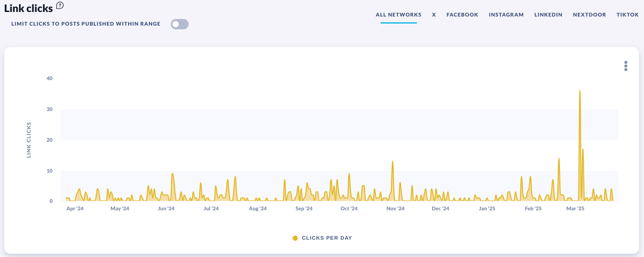Click the Link clicks heading

29,8
